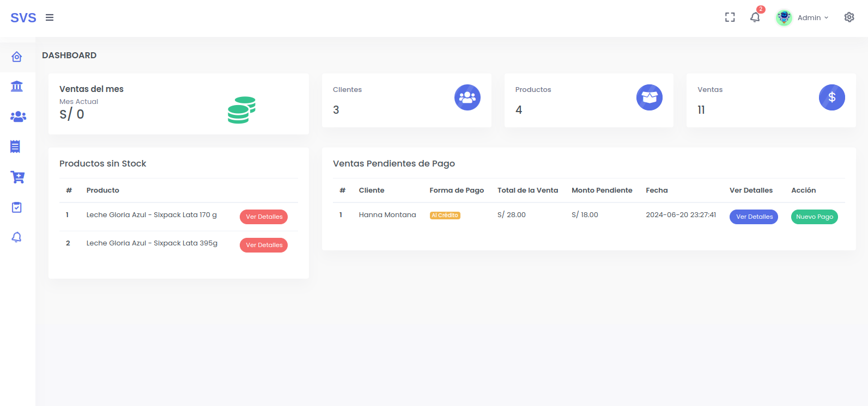Open the notifications bell in the header

[755, 17]
